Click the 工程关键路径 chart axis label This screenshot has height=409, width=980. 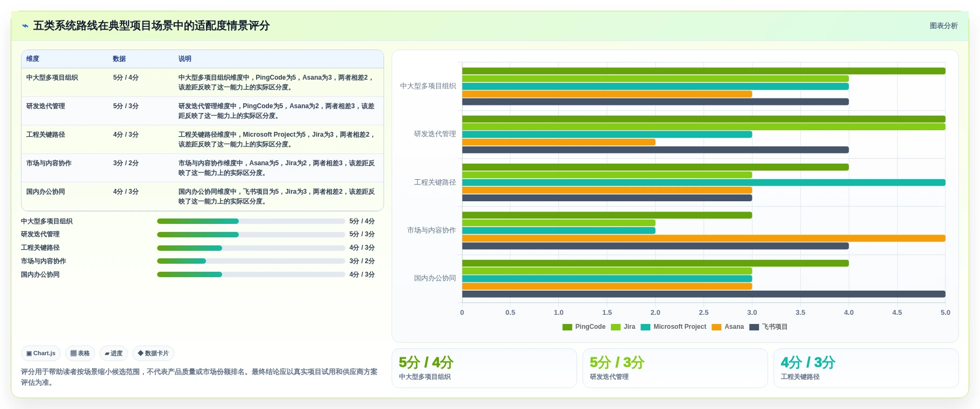(x=435, y=182)
